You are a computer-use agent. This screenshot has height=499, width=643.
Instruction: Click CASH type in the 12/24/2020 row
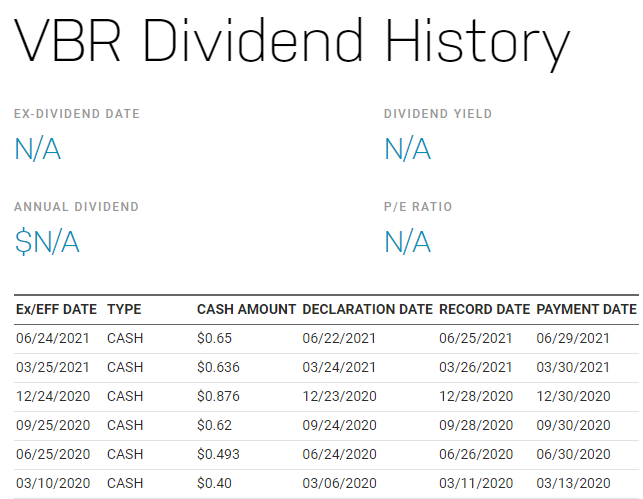pos(125,396)
